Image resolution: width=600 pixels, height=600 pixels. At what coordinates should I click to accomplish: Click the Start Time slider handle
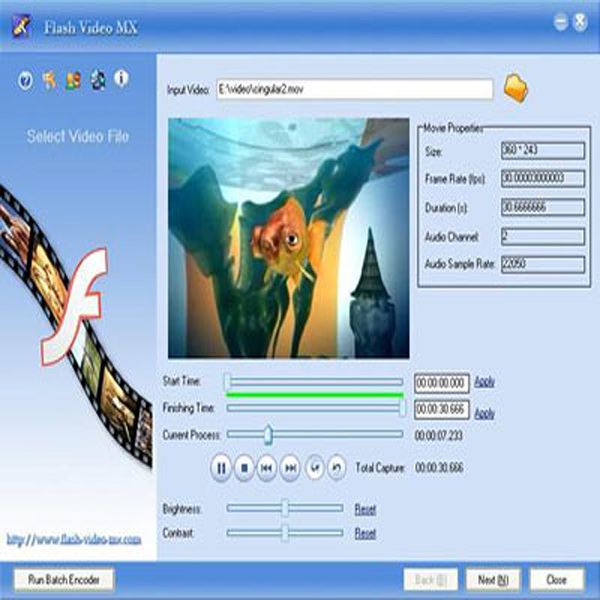click(x=228, y=382)
